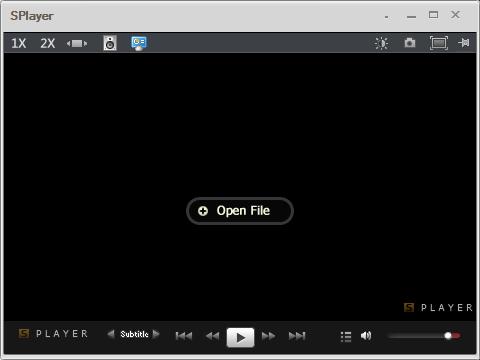
Task: Set video size to 2X
Action: tap(48, 43)
